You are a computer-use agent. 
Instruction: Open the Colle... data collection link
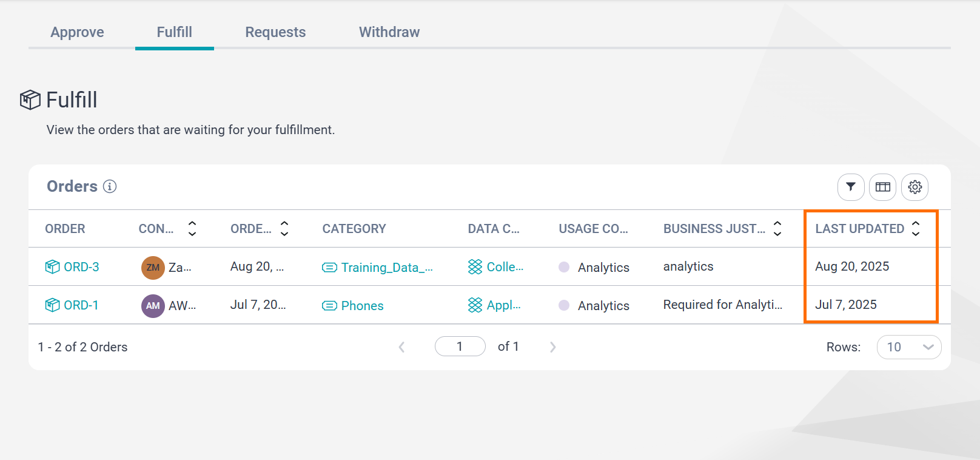[x=505, y=267]
